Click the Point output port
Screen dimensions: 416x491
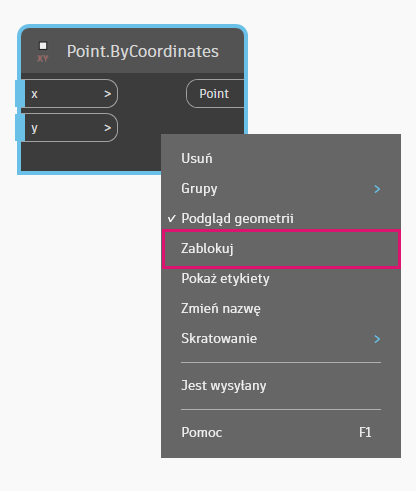[x=215, y=94]
